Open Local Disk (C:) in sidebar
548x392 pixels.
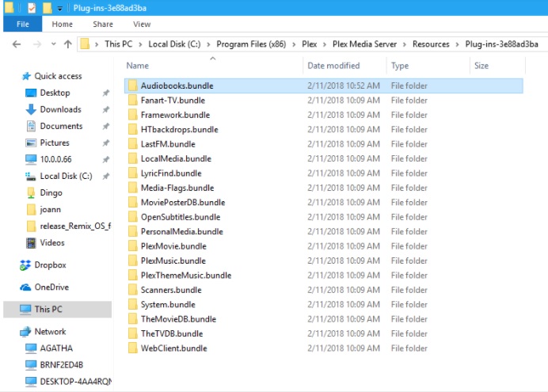(66, 176)
